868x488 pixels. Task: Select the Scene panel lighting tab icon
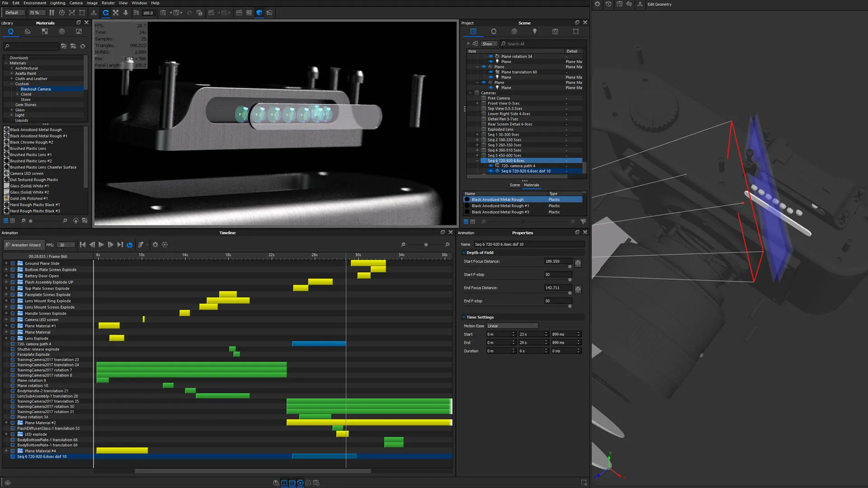(x=535, y=32)
